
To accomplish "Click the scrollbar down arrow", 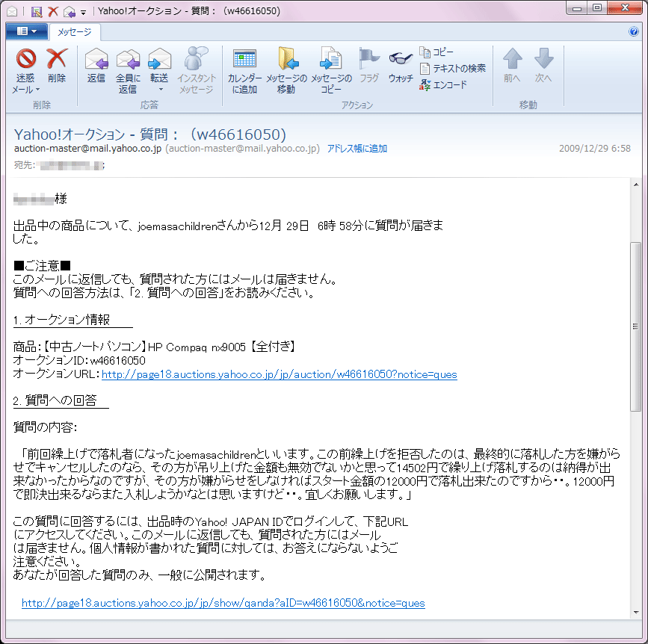I will pos(636,613).
